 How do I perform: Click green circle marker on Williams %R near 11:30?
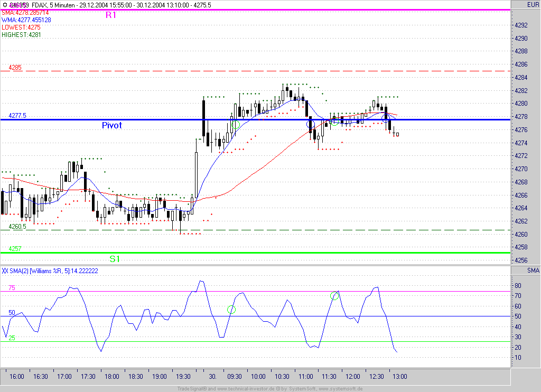pos(335,295)
